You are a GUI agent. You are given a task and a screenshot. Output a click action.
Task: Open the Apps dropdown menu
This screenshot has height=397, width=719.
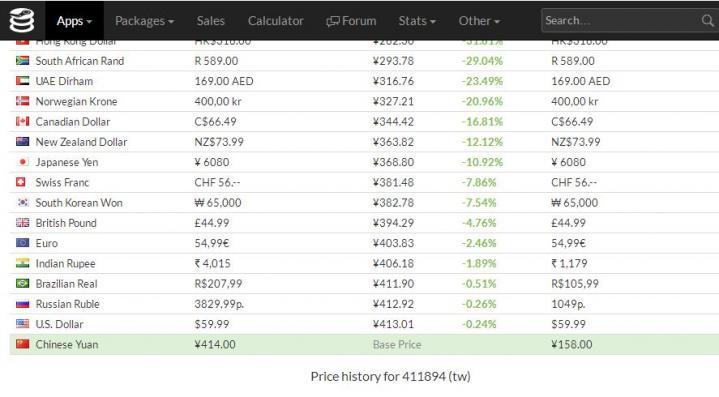pos(74,21)
